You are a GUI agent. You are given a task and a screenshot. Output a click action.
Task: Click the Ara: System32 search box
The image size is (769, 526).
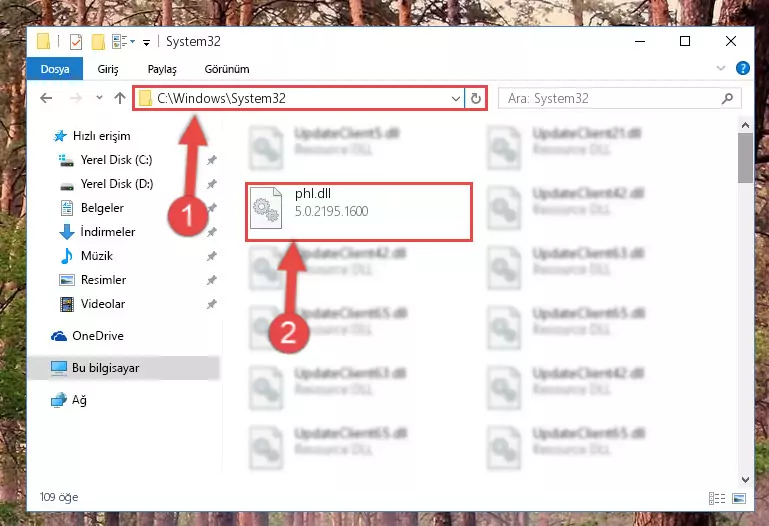619,99
